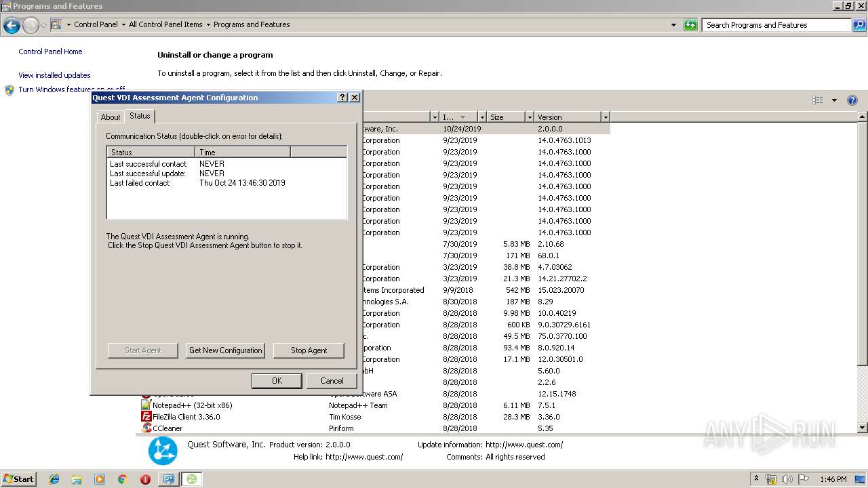Open Turn Windows features on or off
This screenshot has width=868, height=488.
[71, 89]
